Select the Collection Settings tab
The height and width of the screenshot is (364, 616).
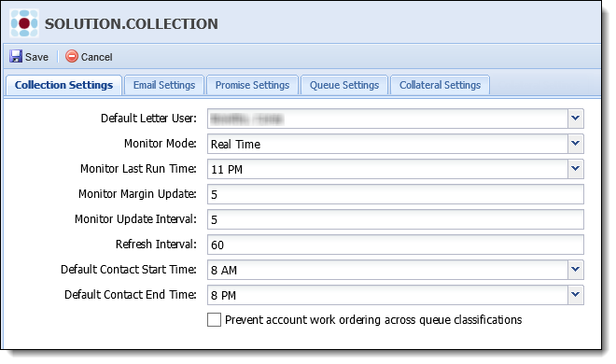pos(63,85)
